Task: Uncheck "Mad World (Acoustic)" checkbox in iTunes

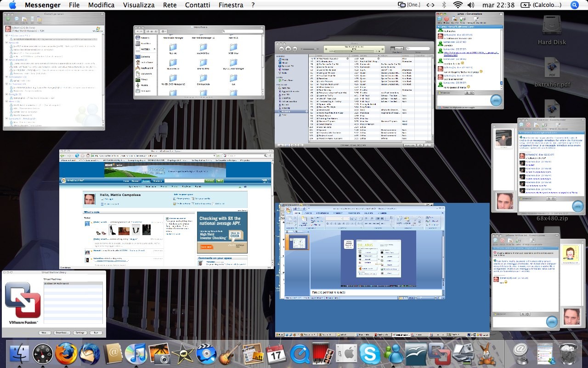Action: [x=317, y=58]
